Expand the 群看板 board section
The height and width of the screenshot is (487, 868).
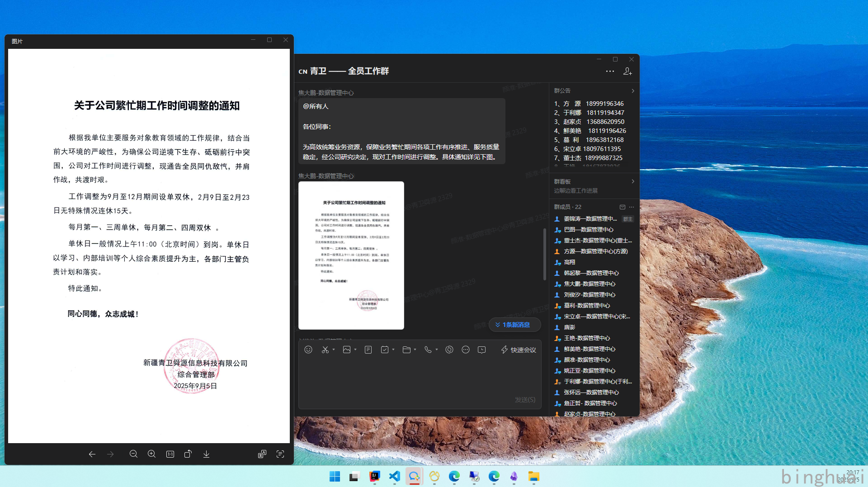point(632,181)
